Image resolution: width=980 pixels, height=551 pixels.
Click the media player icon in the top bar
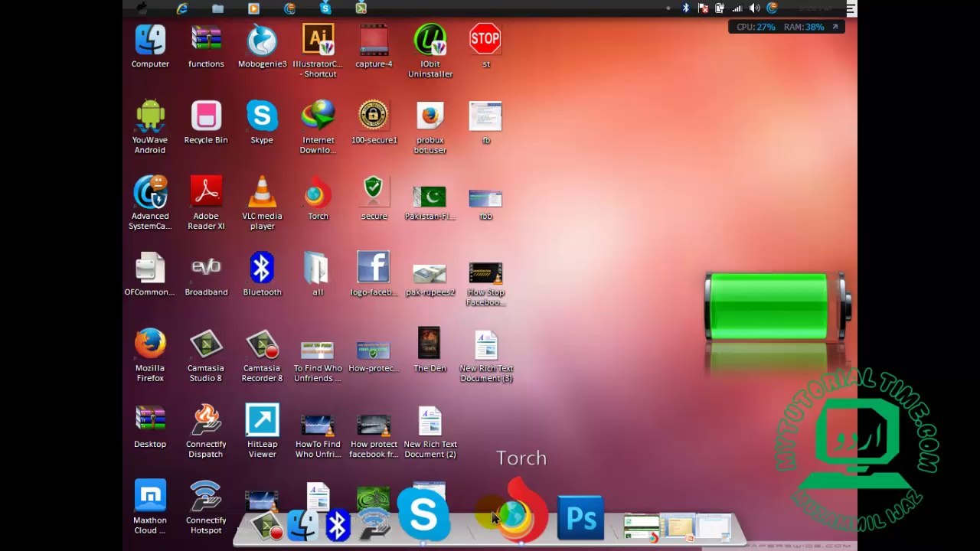coord(253,8)
